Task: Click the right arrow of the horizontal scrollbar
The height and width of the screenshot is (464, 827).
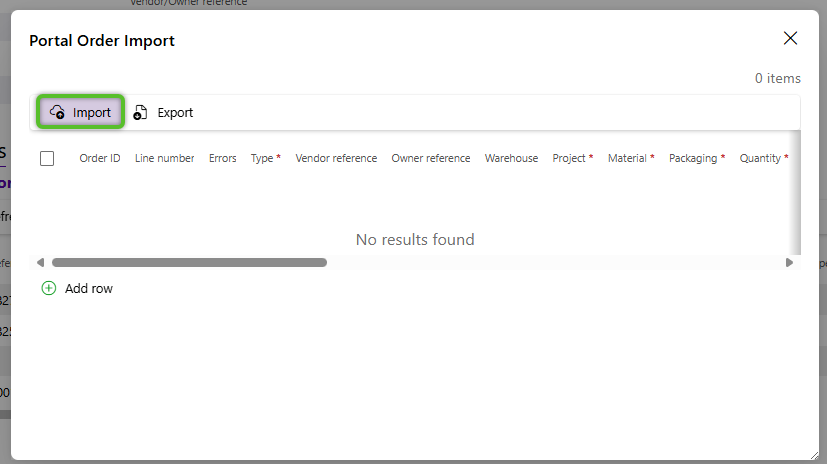Action: point(789,263)
